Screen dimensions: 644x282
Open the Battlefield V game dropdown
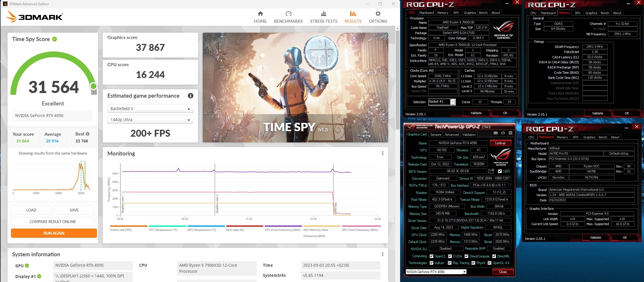[x=150, y=109]
